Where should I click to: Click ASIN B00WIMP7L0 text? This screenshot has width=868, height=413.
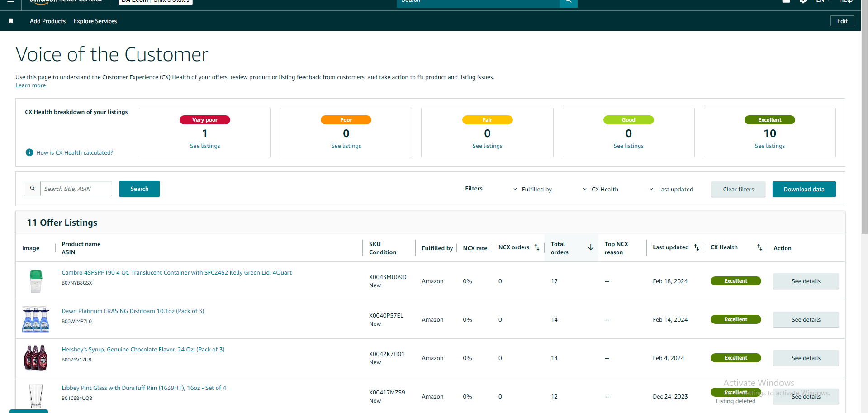[x=77, y=322]
